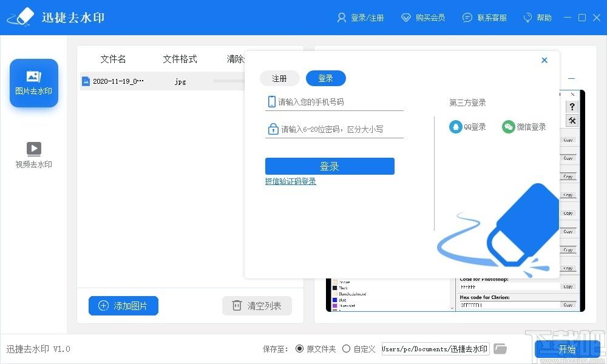Maximize the 迅捷去水印 window
Viewport: 607px width, 364px height.
(x=582, y=18)
